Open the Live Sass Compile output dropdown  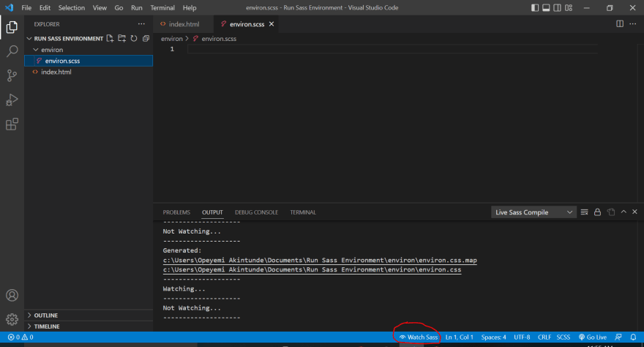pos(533,212)
